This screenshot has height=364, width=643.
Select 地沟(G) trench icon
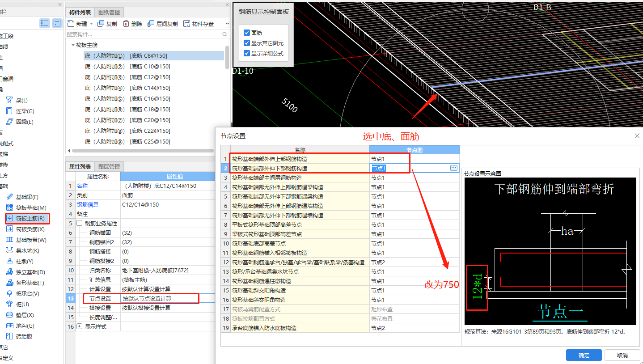pos(9,326)
